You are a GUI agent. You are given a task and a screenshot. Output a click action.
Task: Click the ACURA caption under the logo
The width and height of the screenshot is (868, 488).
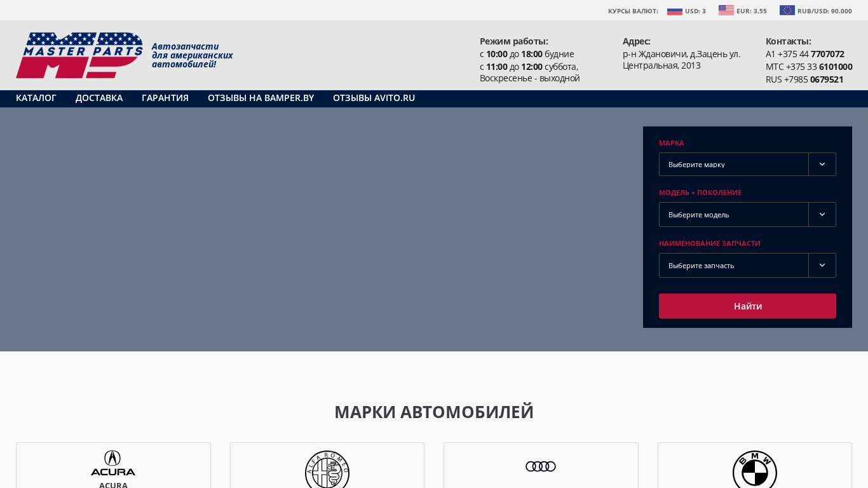pyautogui.click(x=113, y=485)
